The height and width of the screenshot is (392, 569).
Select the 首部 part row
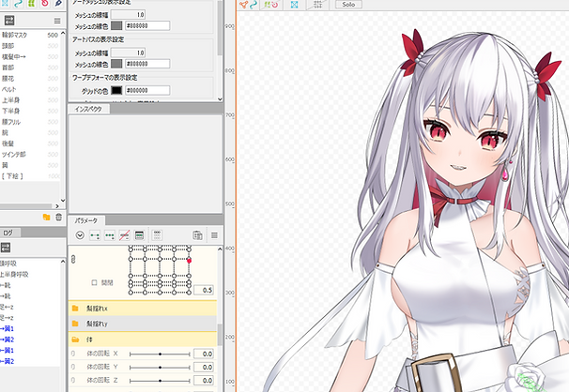30,68
